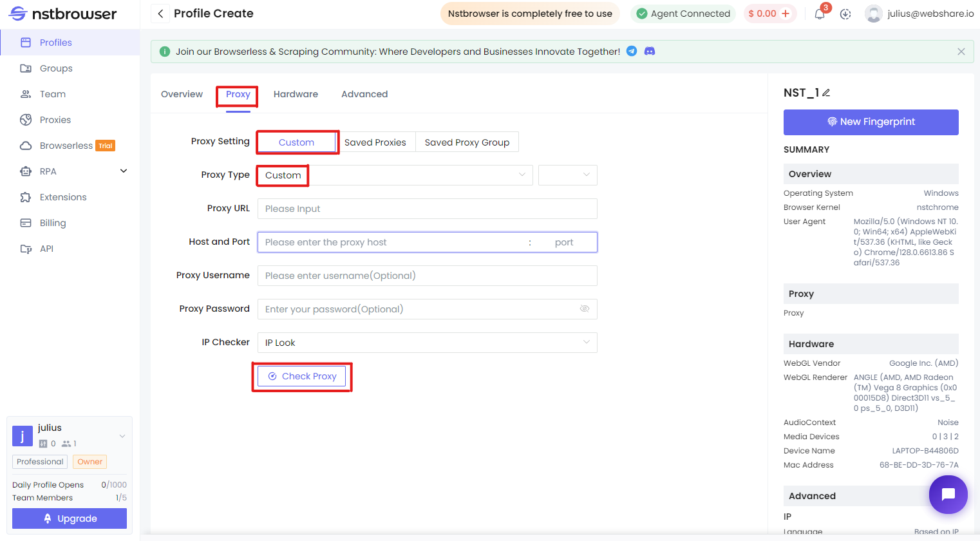Click julius@webshare.io account name
Image resolution: width=980 pixels, height=541 pixels.
coord(930,14)
